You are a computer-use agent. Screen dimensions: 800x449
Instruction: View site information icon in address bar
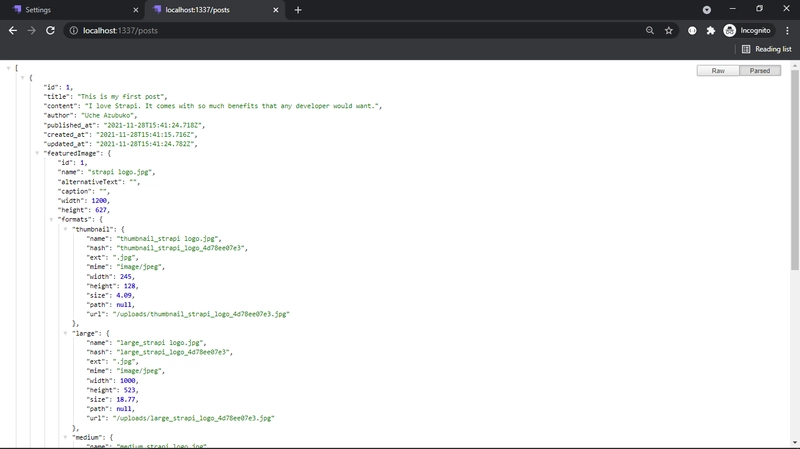tap(73, 31)
